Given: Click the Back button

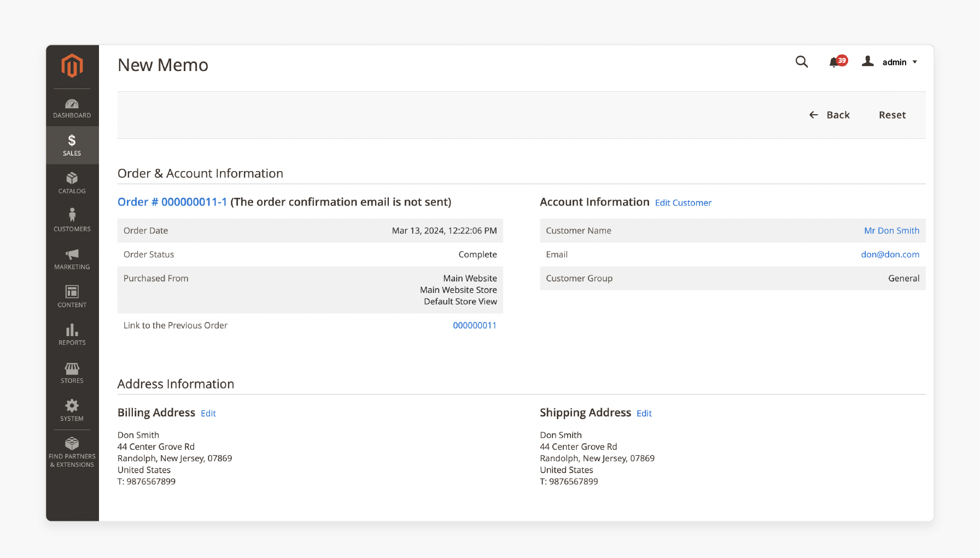Looking at the screenshot, I should pyautogui.click(x=829, y=115).
